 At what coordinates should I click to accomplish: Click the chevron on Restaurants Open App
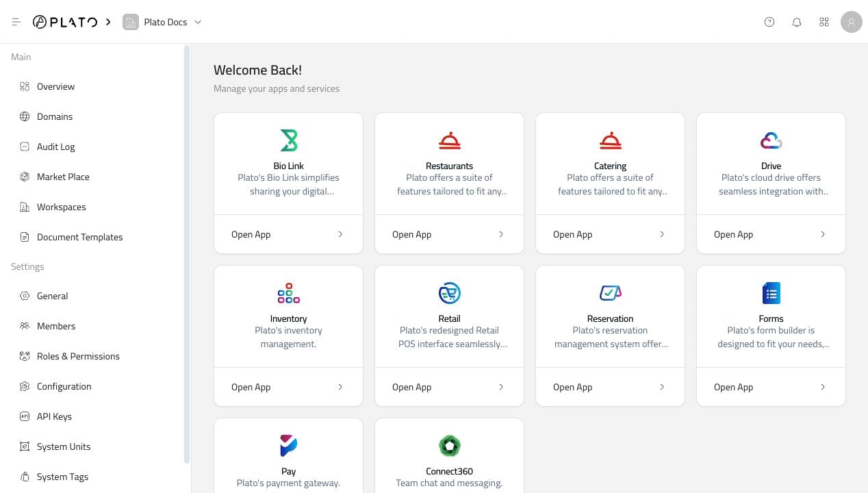click(x=501, y=234)
